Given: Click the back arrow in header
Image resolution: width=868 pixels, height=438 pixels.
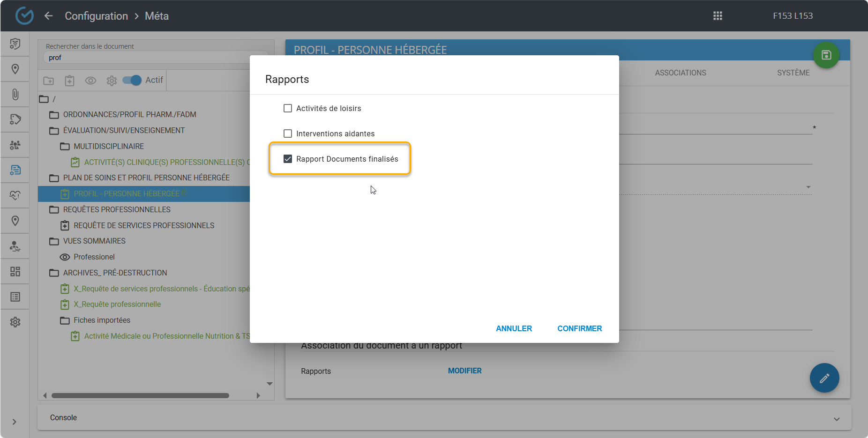Looking at the screenshot, I should point(49,16).
